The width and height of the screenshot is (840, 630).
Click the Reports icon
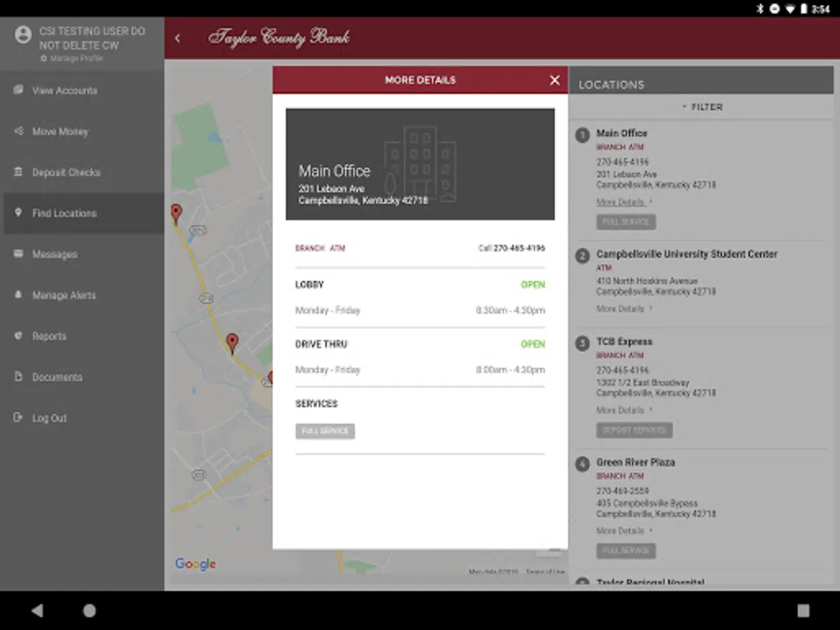pyautogui.click(x=18, y=336)
